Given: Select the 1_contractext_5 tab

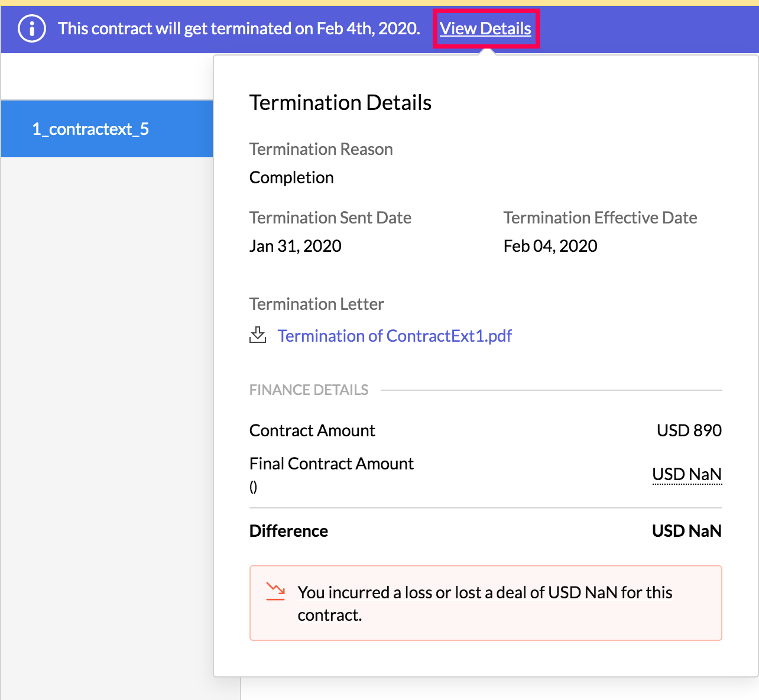Looking at the screenshot, I should tap(90, 129).
